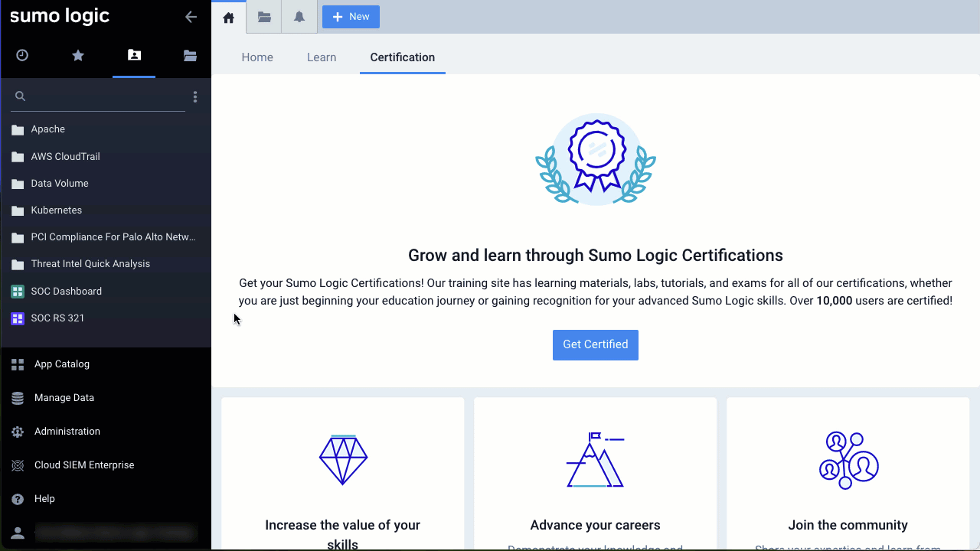Open the Administration gear icon
The width and height of the screenshot is (980, 551).
pos(17,431)
